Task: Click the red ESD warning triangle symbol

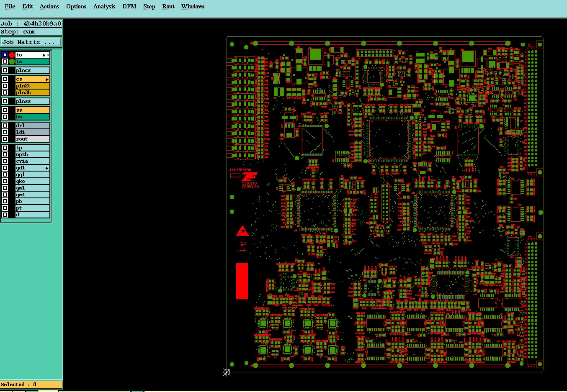Action: click(242, 231)
